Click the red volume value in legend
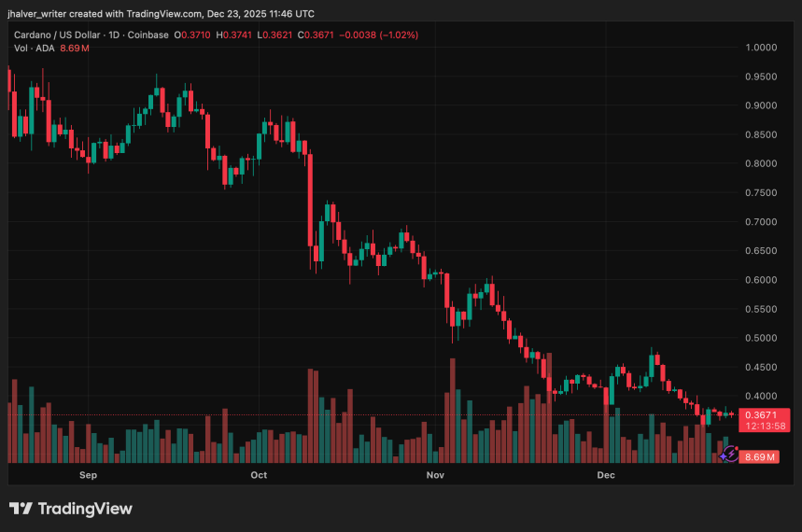This screenshot has height=532, width=802. click(75, 48)
